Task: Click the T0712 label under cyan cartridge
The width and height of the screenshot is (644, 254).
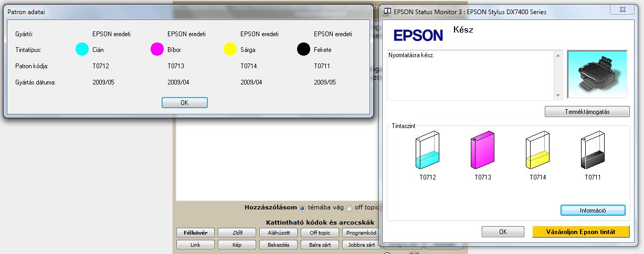Action: coord(427,177)
